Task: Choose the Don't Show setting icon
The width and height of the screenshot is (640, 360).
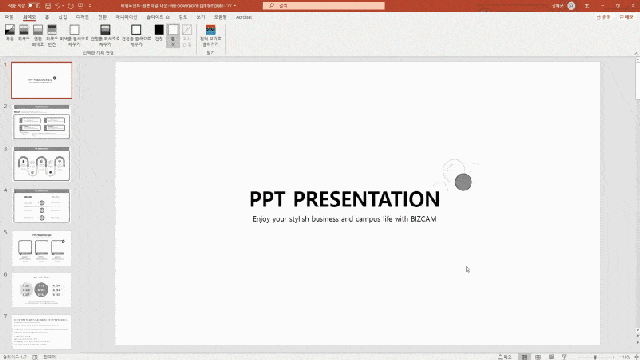Action: coord(187,35)
